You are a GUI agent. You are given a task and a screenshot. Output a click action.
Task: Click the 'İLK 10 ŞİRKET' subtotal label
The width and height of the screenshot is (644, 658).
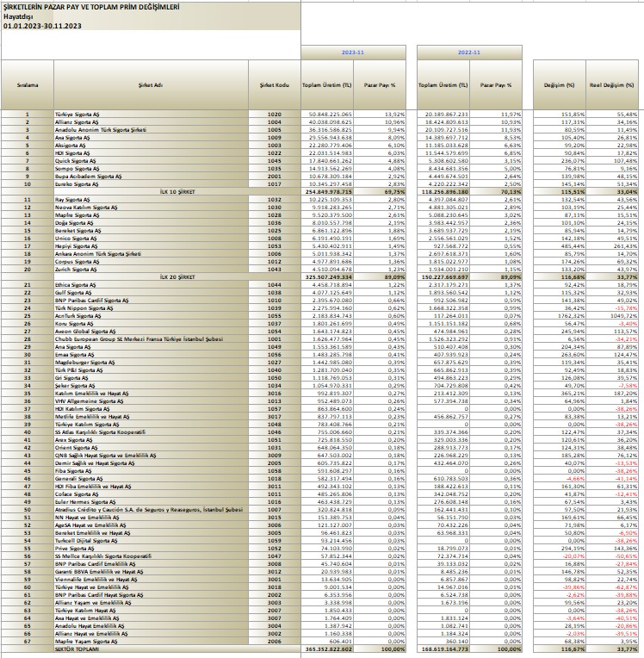[x=177, y=192]
